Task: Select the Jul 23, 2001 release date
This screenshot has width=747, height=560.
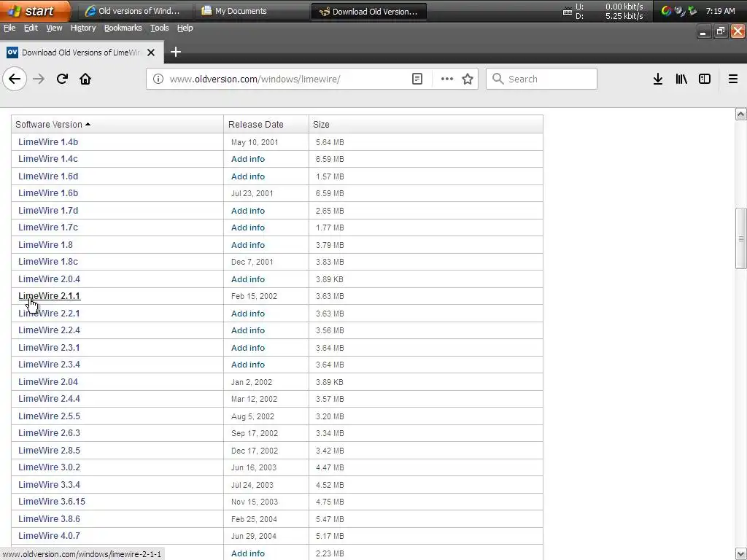Action: (252, 193)
